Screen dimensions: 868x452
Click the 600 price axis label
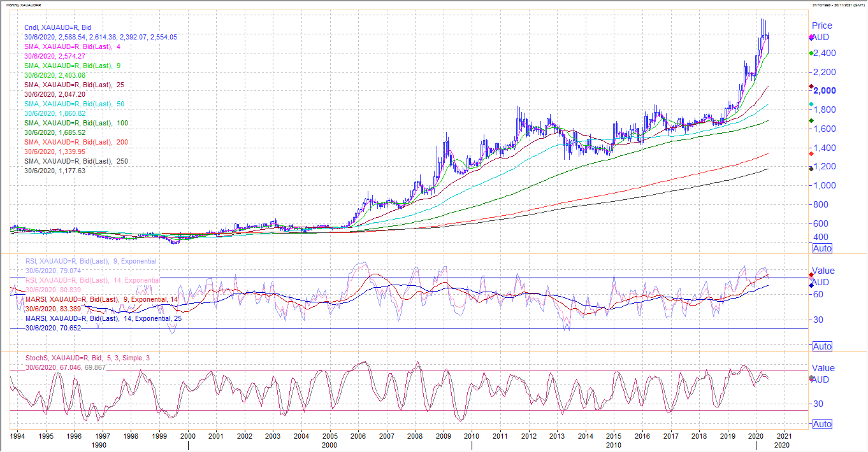click(821, 223)
